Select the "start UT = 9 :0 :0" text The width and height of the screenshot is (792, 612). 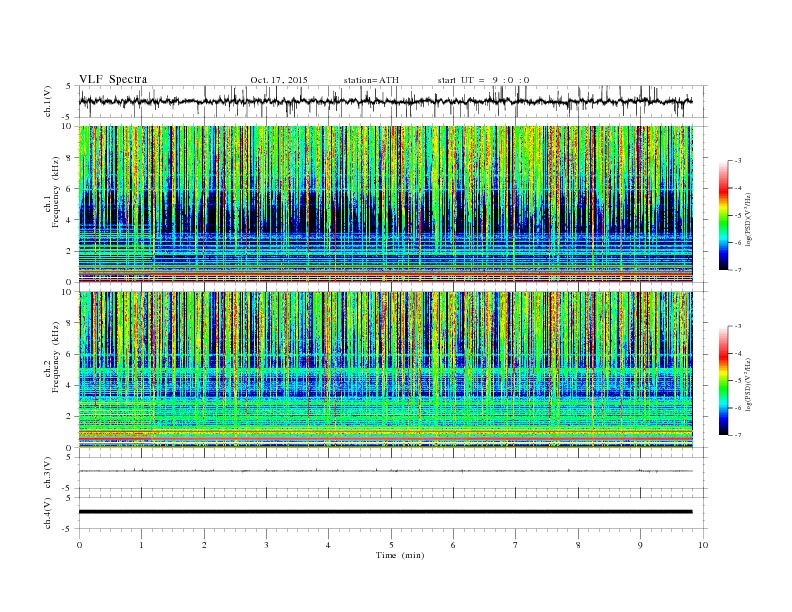pos(483,80)
